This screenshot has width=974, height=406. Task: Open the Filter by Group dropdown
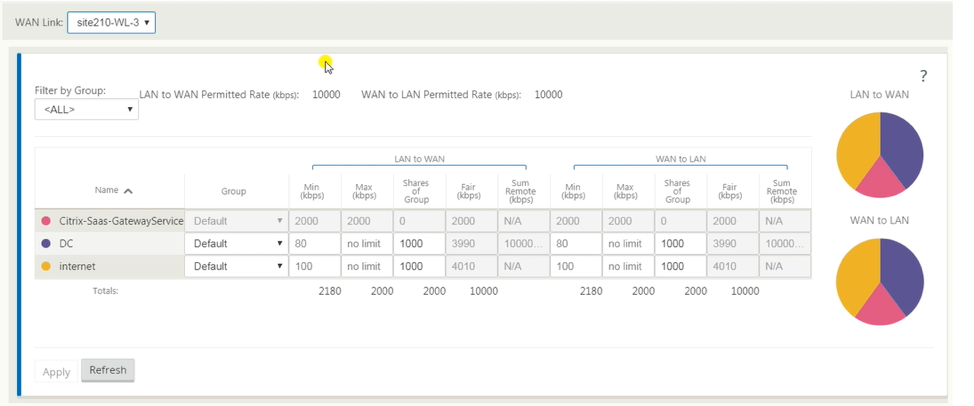86,109
